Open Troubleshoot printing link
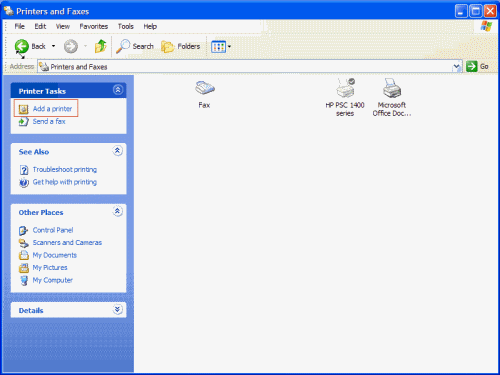The width and height of the screenshot is (500, 375). [x=65, y=169]
